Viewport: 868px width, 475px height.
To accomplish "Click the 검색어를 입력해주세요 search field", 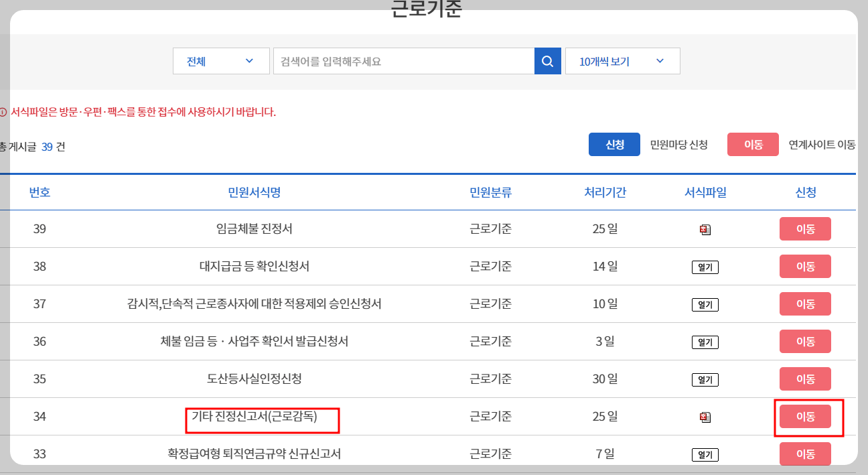I will click(402, 60).
